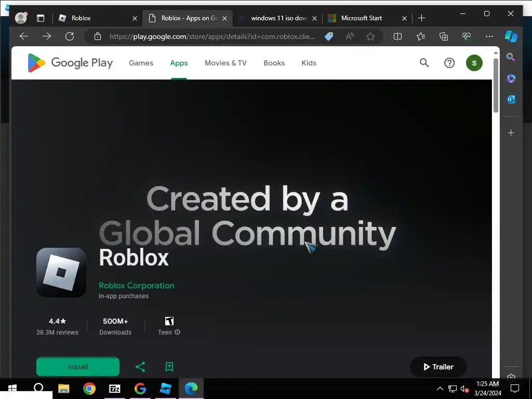Close the Roblox - Apps on Google tab
This screenshot has height=399, width=532.
[224, 18]
